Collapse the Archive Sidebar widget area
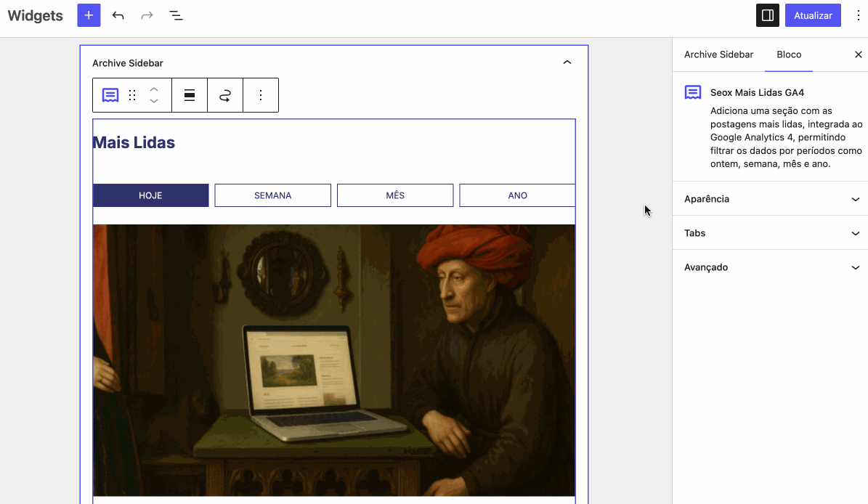 [x=567, y=62]
